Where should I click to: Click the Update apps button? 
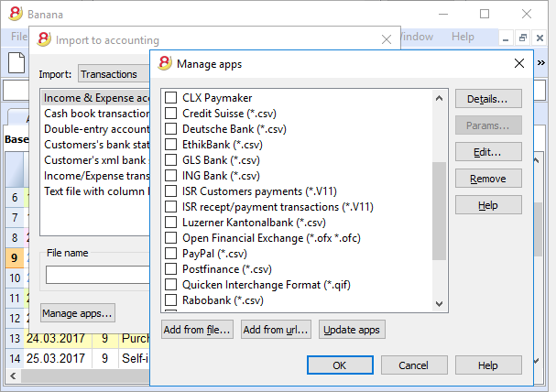tap(352, 330)
